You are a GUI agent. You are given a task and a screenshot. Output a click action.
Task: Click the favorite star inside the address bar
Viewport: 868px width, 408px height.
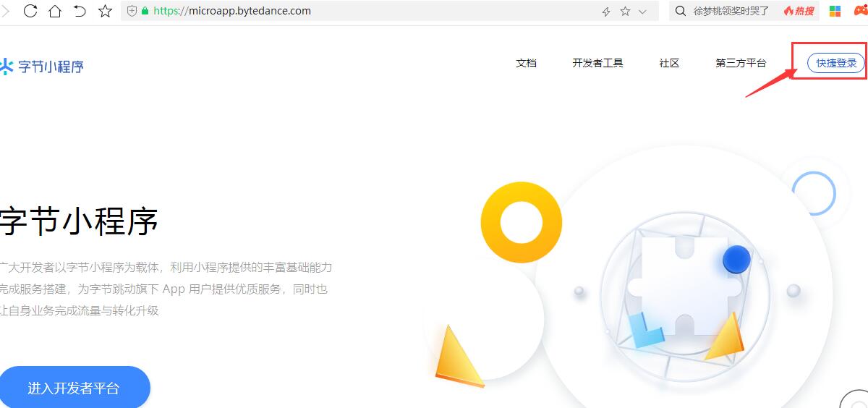pos(625,12)
